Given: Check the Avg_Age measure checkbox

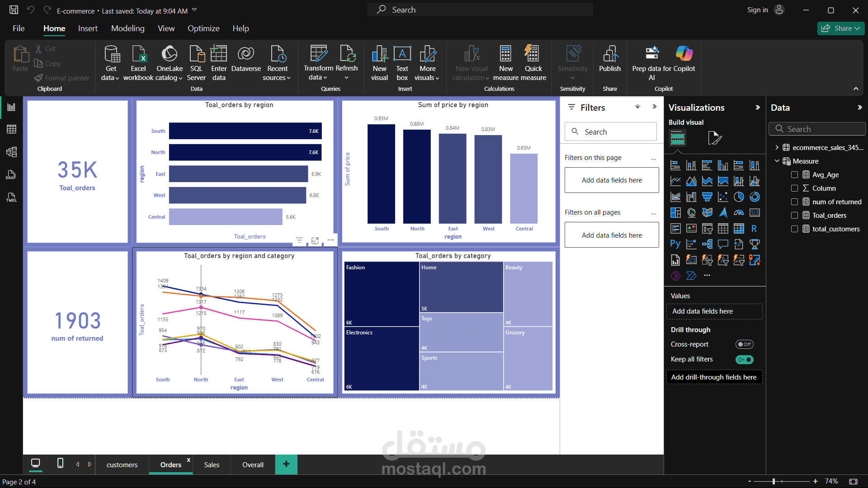Looking at the screenshot, I should 794,175.
